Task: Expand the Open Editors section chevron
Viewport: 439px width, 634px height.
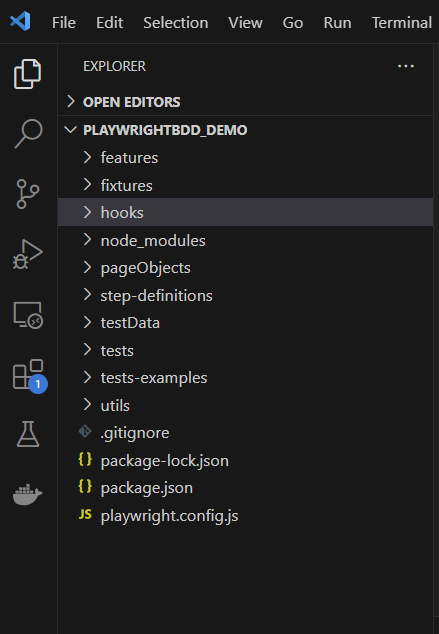Action: (71, 101)
